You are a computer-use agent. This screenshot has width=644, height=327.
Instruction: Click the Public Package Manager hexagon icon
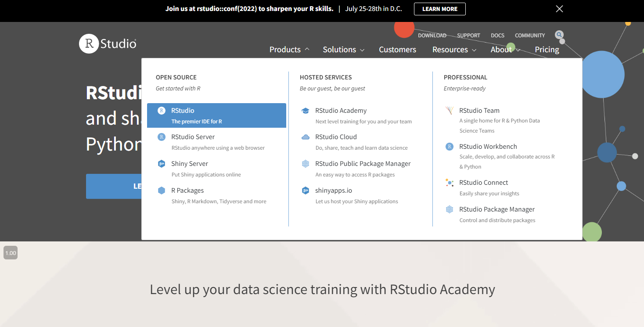pyautogui.click(x=306, y=164)
